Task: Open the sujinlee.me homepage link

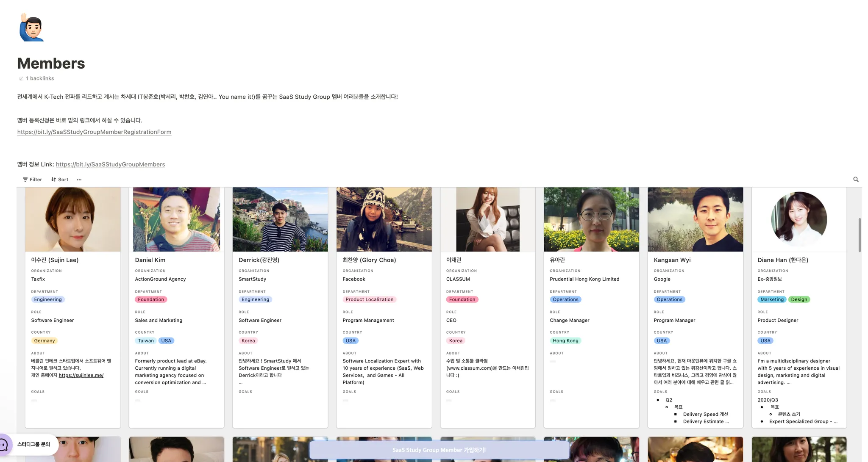Action: click(81, 375)
